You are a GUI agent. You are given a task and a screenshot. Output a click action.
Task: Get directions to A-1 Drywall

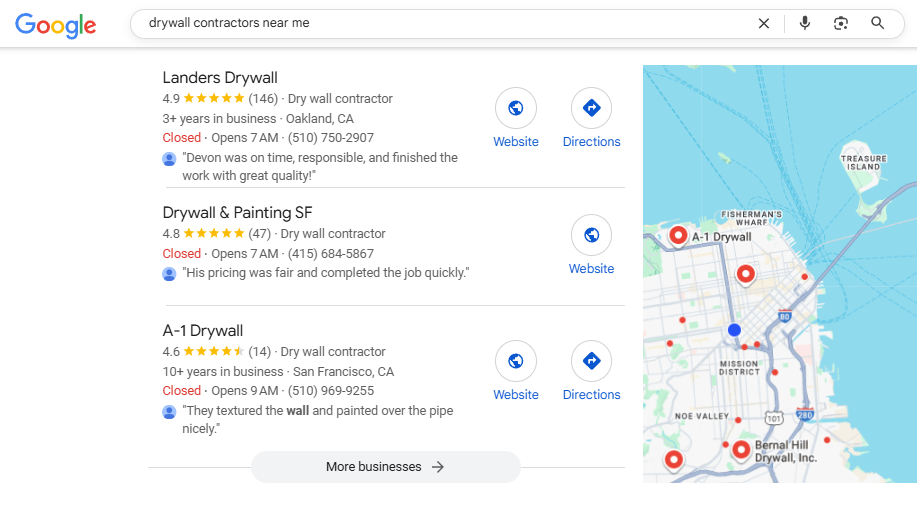[x=591, y=361]
